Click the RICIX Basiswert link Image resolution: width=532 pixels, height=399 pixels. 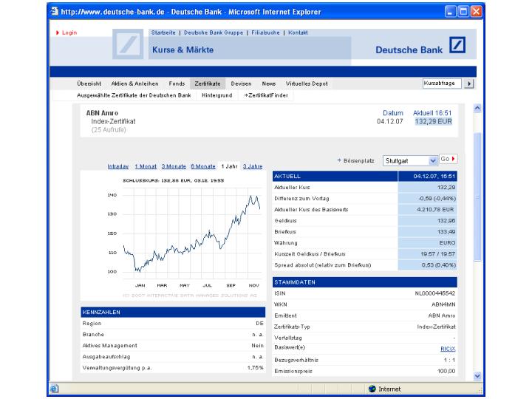tap(448, 348)
